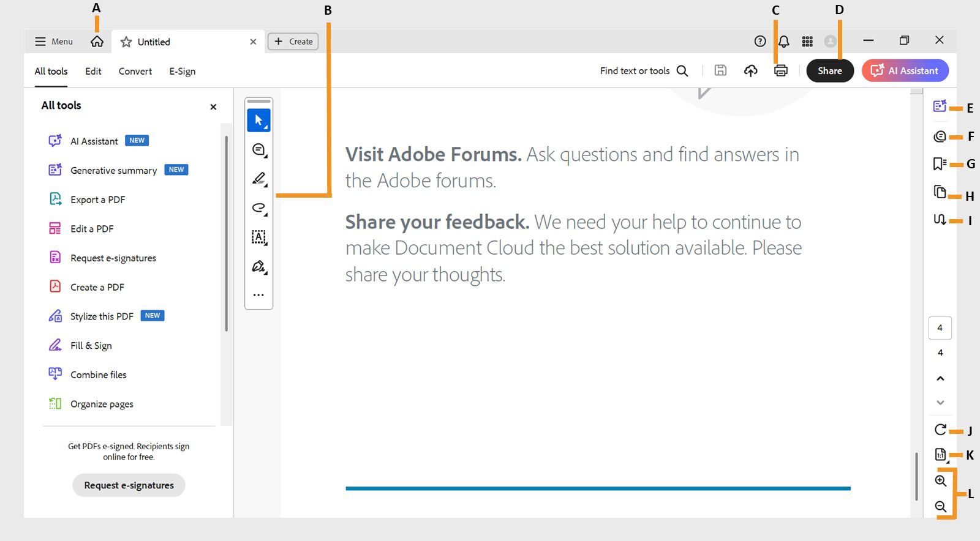
Task: Expand more tools ellipsis in quick toolbar
Action: click(x=258, y=295)
